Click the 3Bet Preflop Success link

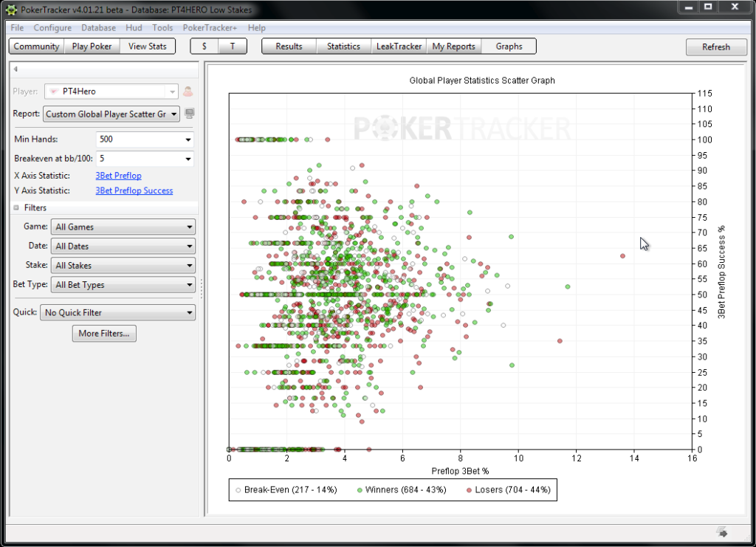(134, 191)
